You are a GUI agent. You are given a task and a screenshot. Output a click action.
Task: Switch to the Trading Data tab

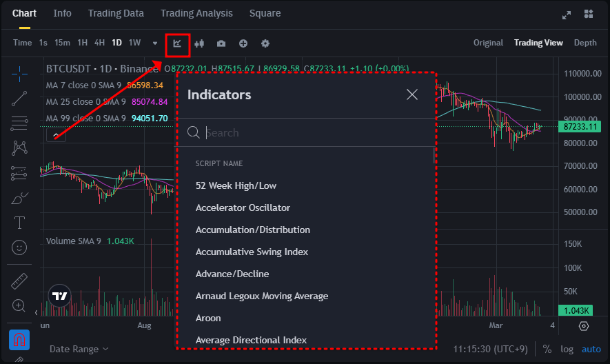coord(116,13)
